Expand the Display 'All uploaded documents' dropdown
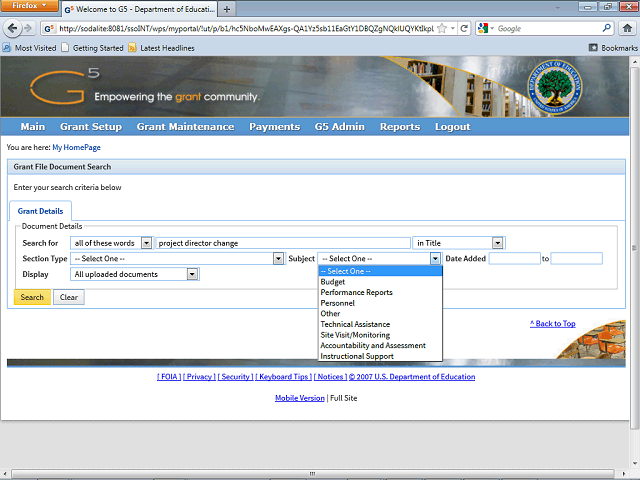This screenshot has height=480, width=640. tap(192, 274)
